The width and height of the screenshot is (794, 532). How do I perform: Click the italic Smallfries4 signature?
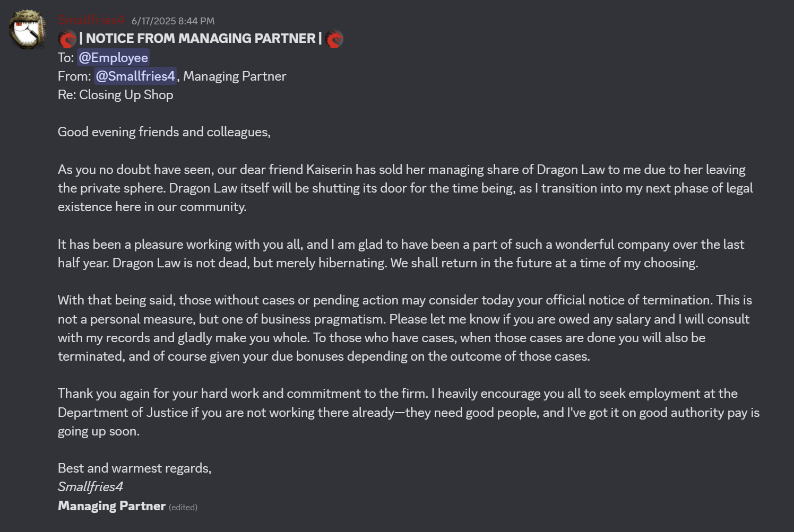coord(90,486)
